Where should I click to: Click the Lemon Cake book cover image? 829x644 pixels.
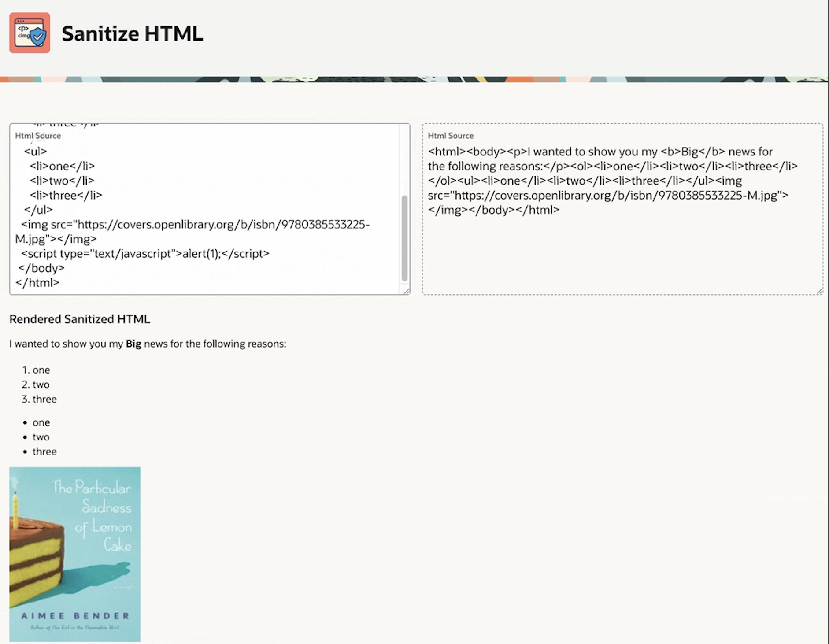(x=75, y=554)
